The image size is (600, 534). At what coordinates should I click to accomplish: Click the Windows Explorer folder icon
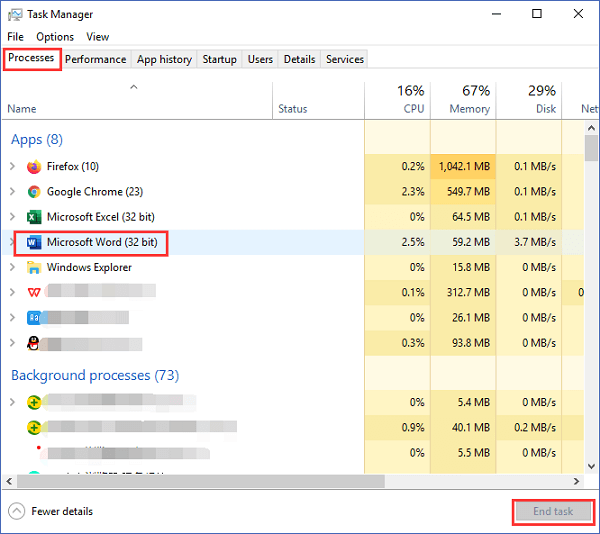[34, 267]
